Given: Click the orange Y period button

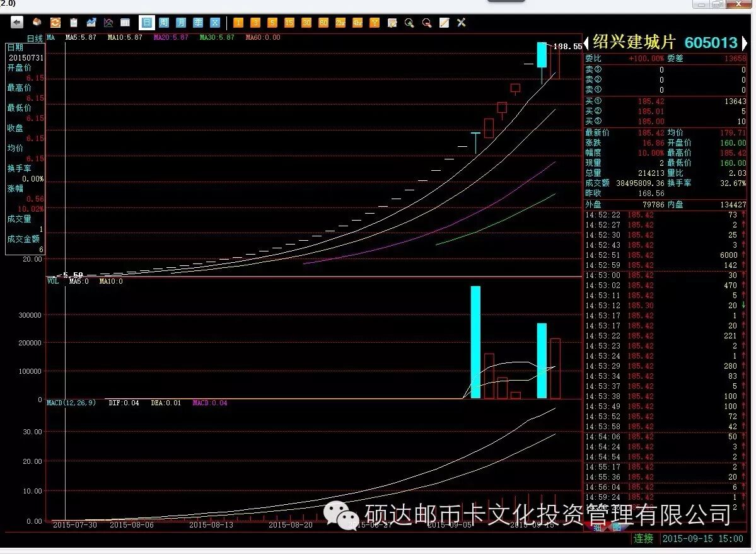Looking at the screenshot, I should click(375, 23).
